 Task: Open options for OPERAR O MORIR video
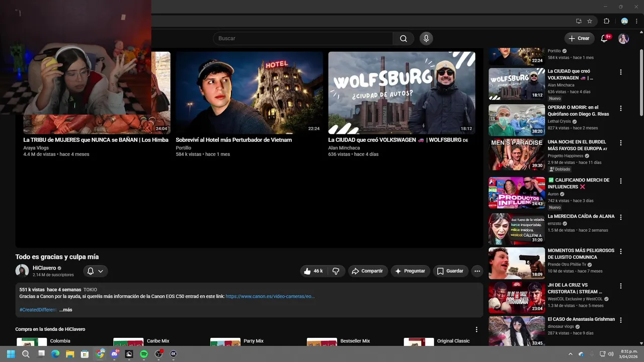pyautogui.click(x=620, y=109)
